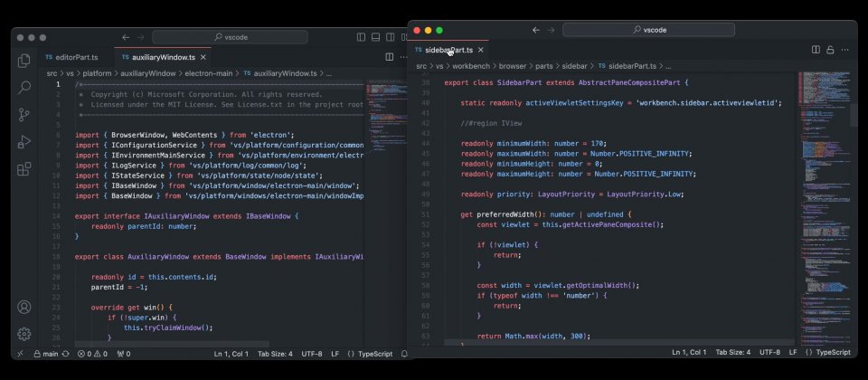Open errors and warnings count in the status bar
This screenshot has width=868, height=380.
click(92, 354)
